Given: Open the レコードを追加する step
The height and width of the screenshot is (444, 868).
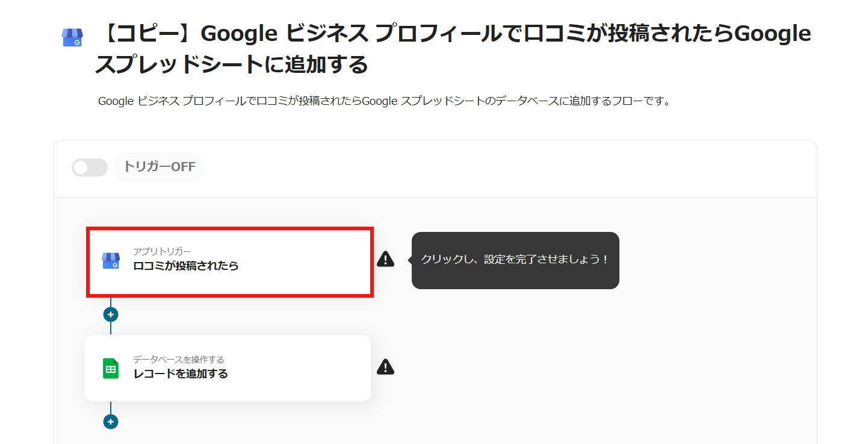Looking at the screenshot, I should (180, 374).
